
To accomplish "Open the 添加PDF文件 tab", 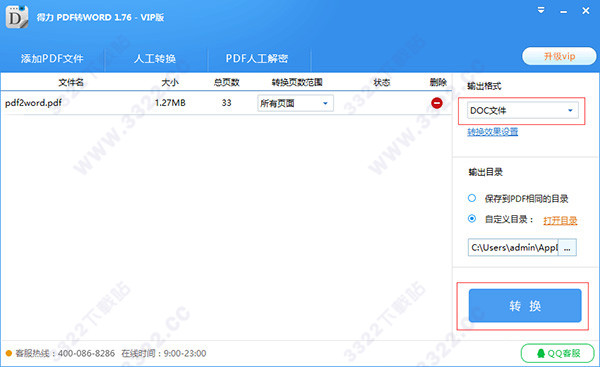I will point(52,59).
